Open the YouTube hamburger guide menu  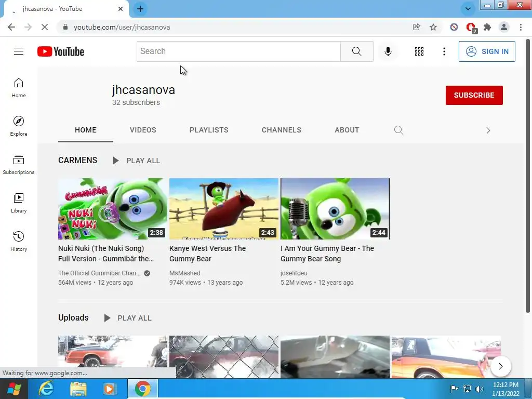coord(19,51)
